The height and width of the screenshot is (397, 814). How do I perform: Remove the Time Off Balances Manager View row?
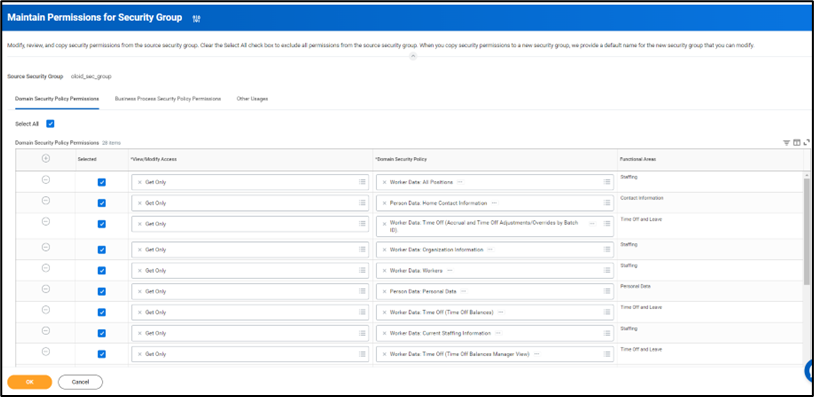click(x=46, y=351)
